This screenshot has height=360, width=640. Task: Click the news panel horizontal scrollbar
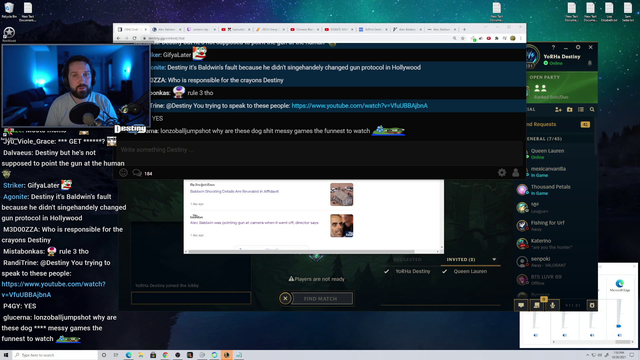[x=301, y=251]
